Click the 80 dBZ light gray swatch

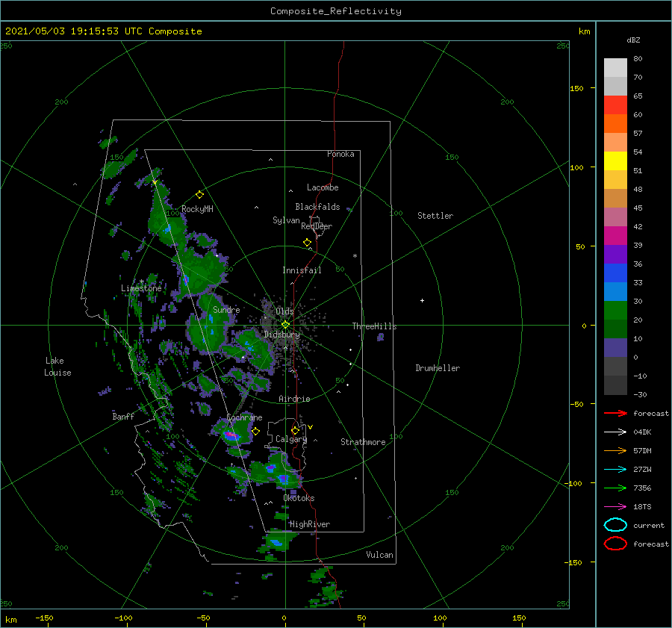[x=615, y=68]
